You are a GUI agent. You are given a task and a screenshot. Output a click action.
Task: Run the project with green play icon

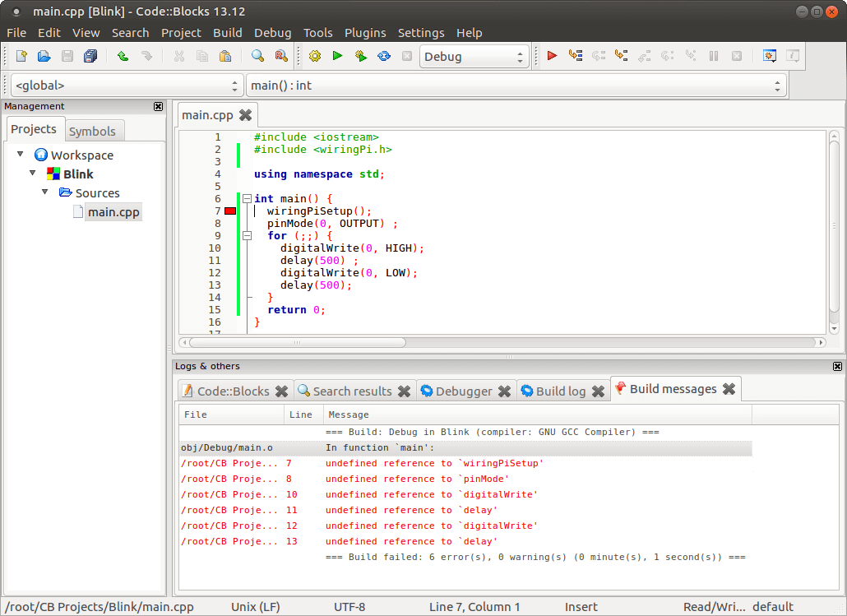[338, 56]
